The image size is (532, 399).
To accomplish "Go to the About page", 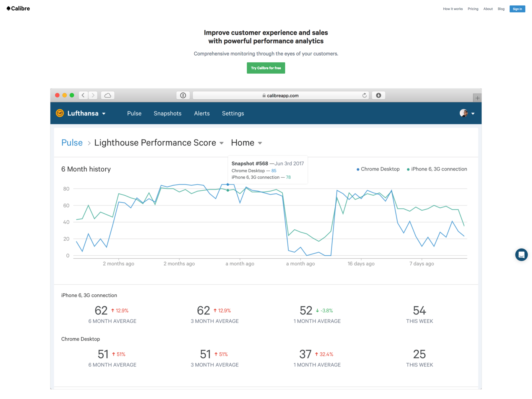I will point(488,9).
